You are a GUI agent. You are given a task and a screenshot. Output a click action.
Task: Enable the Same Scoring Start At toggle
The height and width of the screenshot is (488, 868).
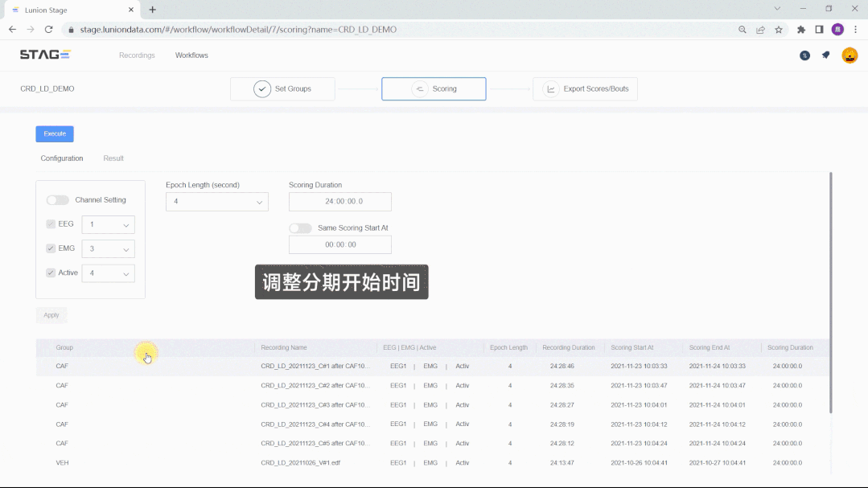point(300,228)
